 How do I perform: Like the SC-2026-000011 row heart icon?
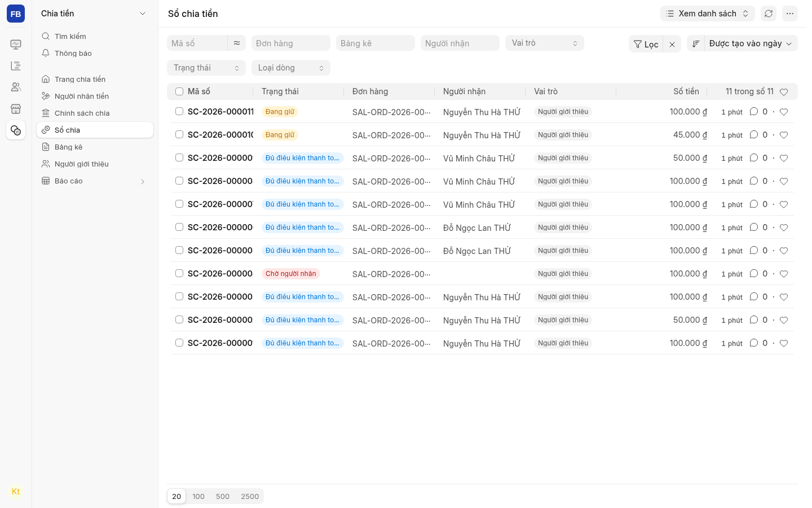pyautogui.click(x=784, y=112)
